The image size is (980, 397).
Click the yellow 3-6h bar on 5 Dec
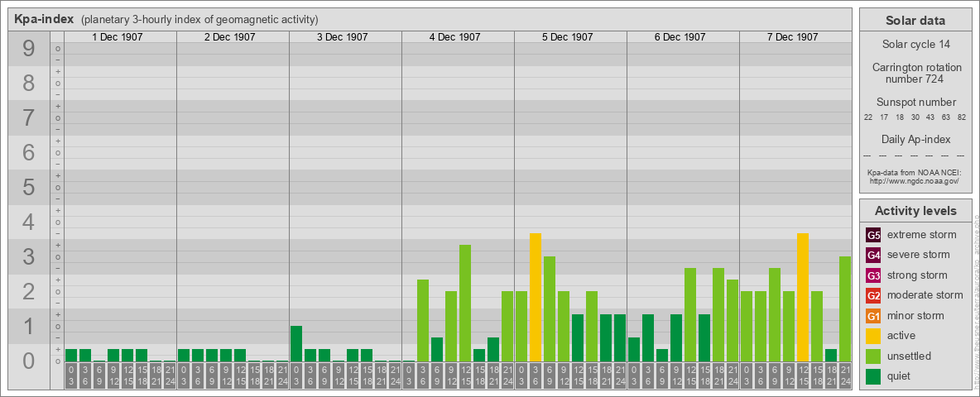(535, 297)
